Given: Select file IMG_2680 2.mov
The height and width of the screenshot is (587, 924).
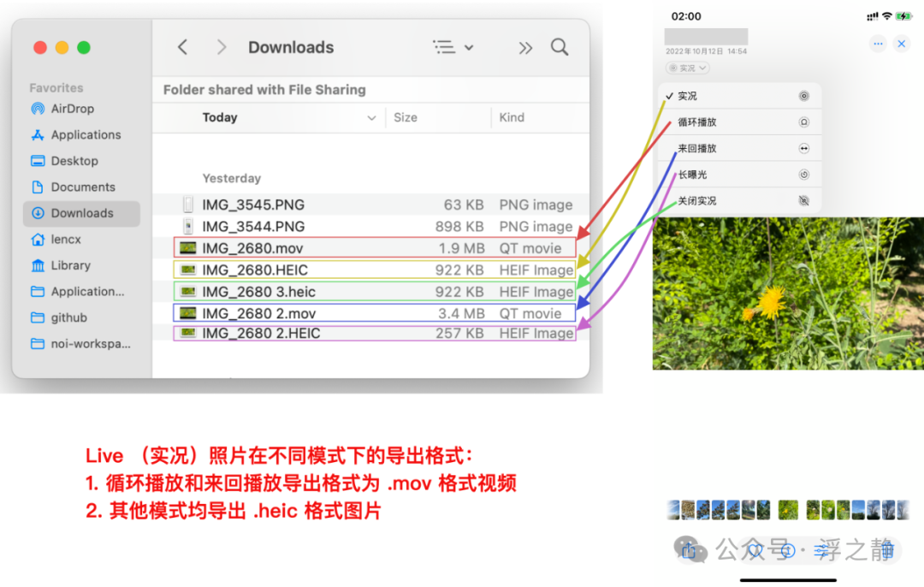Looking at the screenshot, I should [376, 313].
